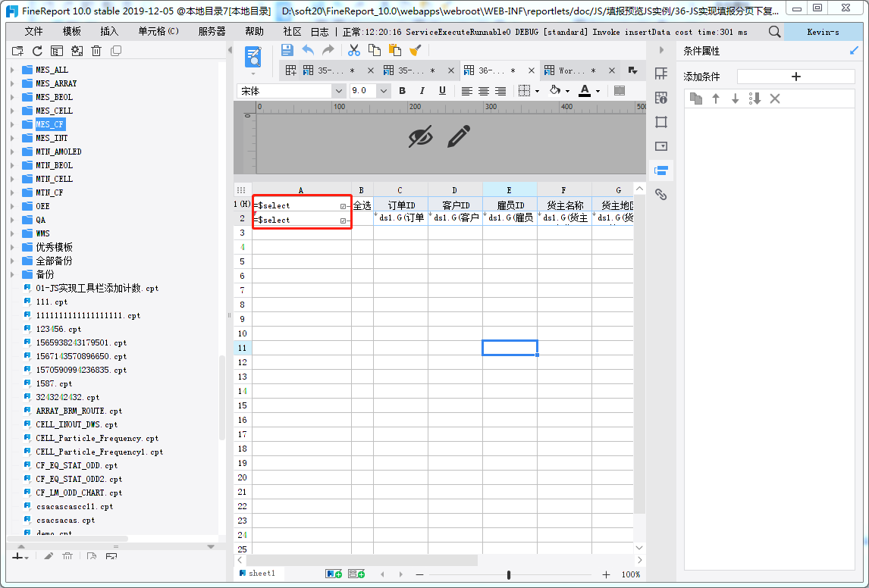Expand the MES_ALL folder
Image resolution: width=869 pixels, height=588 pixels.
12,70
